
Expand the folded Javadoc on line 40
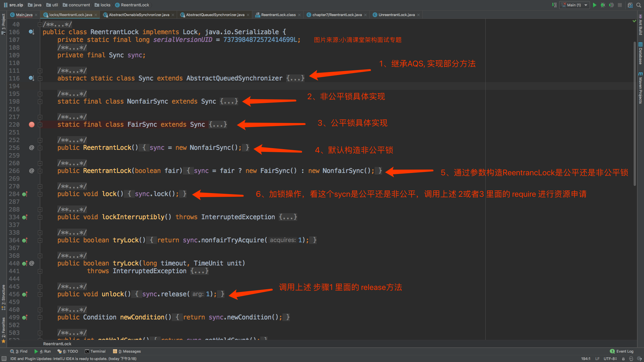(40, 24)
